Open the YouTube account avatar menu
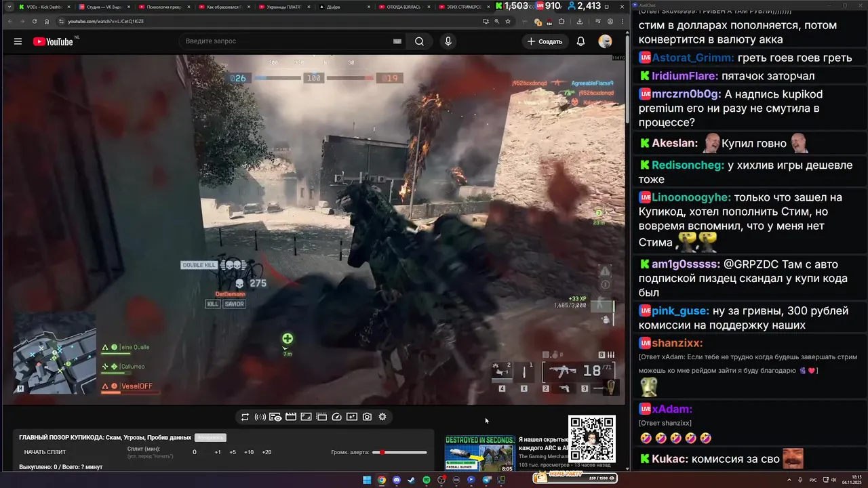 click(605, 41)
